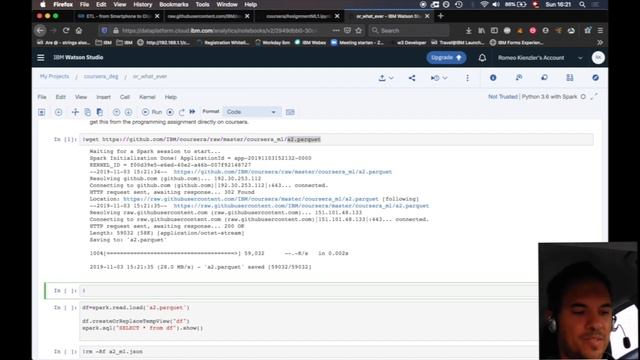Open the compass community icon
This screenshot has width=640, height=360.
pyautogui.click(x=596, y=78)
